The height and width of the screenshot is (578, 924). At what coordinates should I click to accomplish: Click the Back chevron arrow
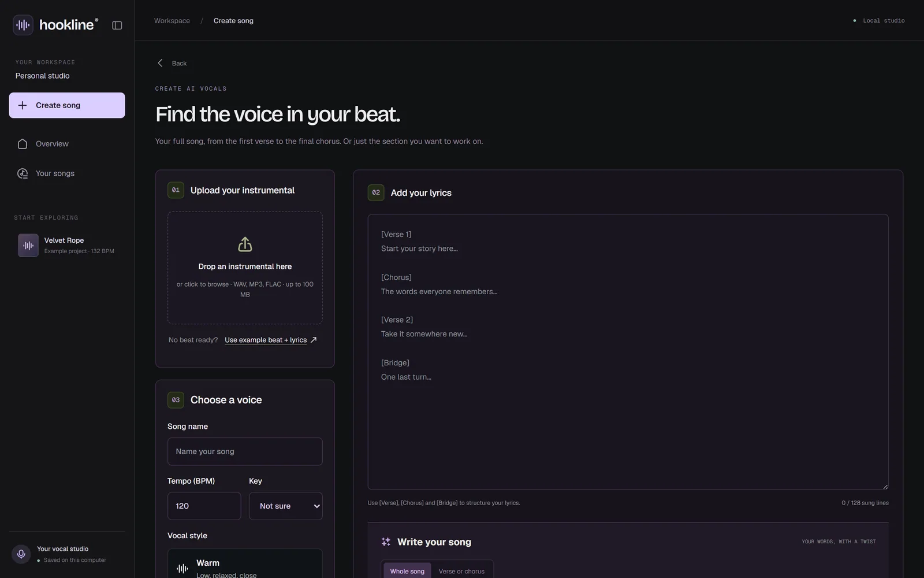point(161,63)
